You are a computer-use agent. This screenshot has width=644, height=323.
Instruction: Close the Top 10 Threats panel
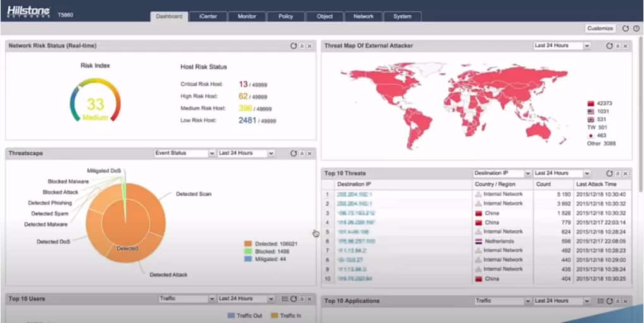click(626, 173)
